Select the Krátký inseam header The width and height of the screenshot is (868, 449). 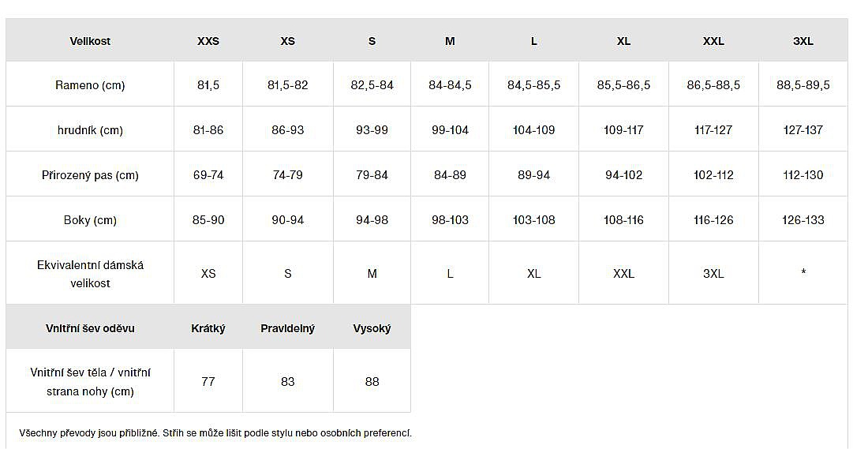point(208,328)
